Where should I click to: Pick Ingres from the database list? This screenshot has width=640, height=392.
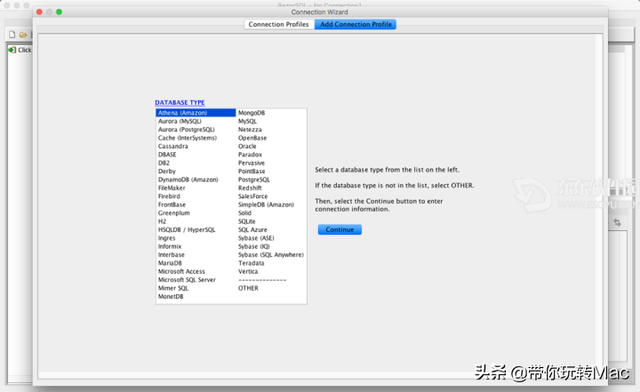pyautogui.click(x=167, y=238)
